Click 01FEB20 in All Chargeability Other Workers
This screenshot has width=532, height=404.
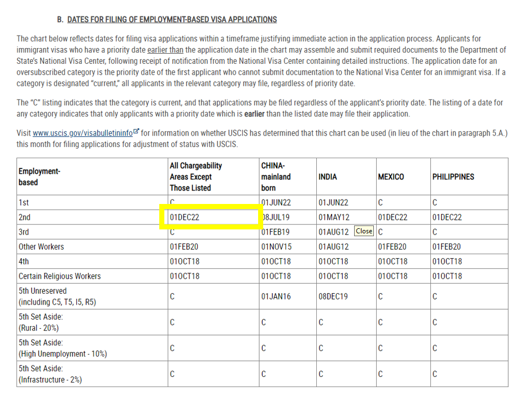[x=184, y=247]
